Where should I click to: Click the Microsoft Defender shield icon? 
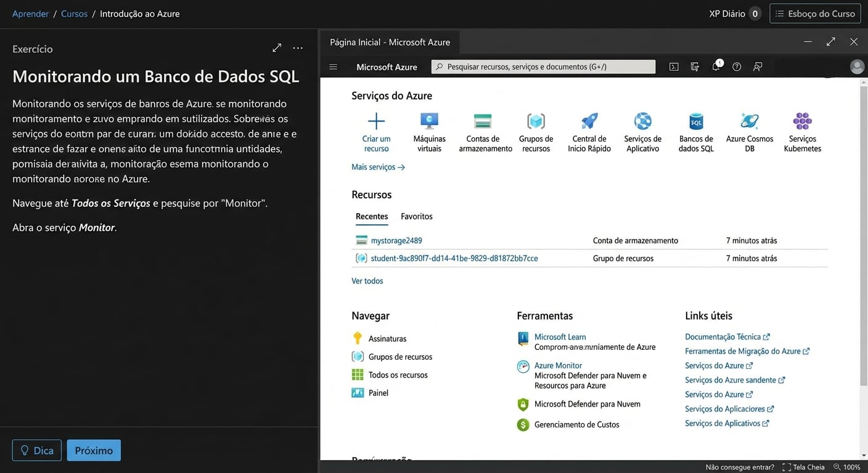click(523, 405)
